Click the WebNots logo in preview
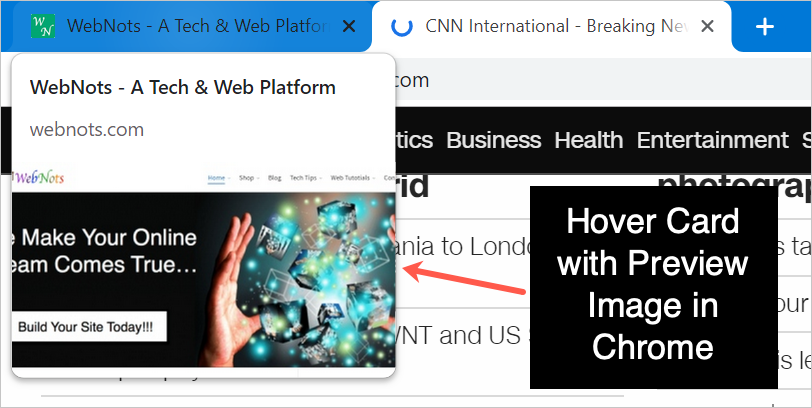Screen dimensions: 812x408 point(38,178)
